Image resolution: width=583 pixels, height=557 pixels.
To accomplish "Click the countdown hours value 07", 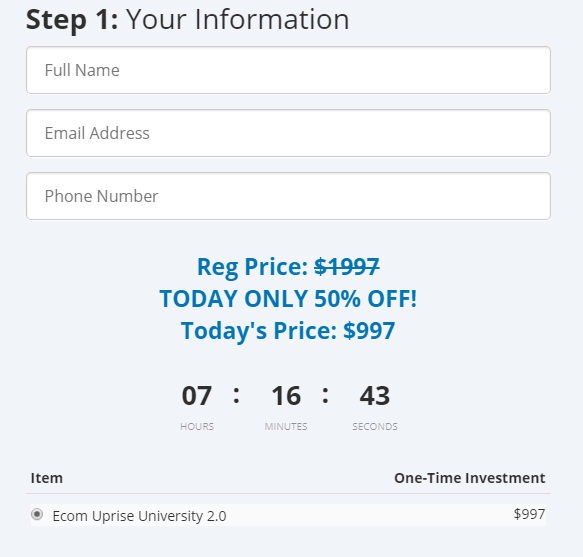I will tap(197, 395).
